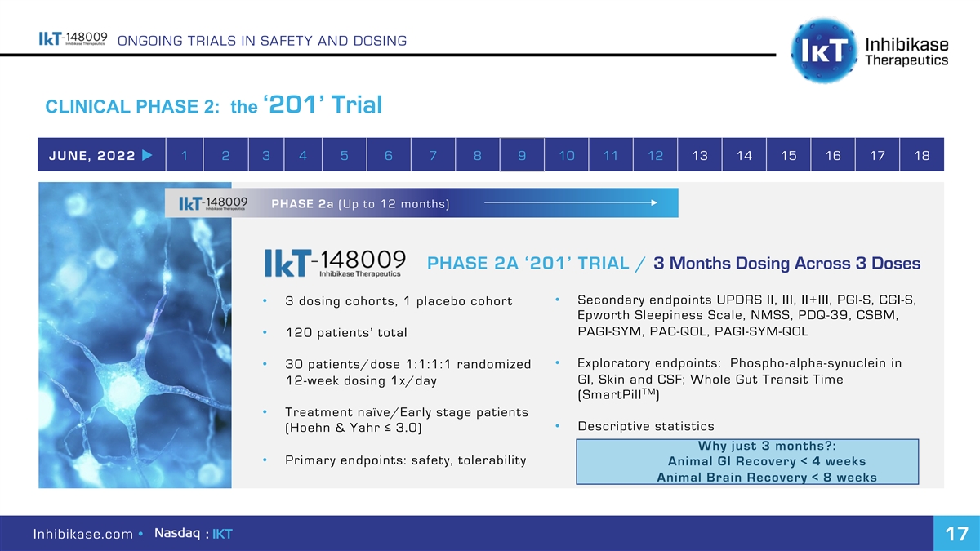
Task: Select month 12 on the timeline
Action: (x=655, y=156)
